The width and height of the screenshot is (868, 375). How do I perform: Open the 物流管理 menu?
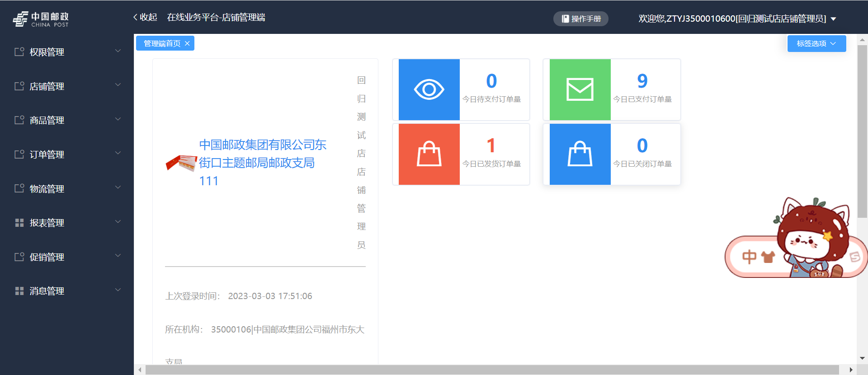67,188
